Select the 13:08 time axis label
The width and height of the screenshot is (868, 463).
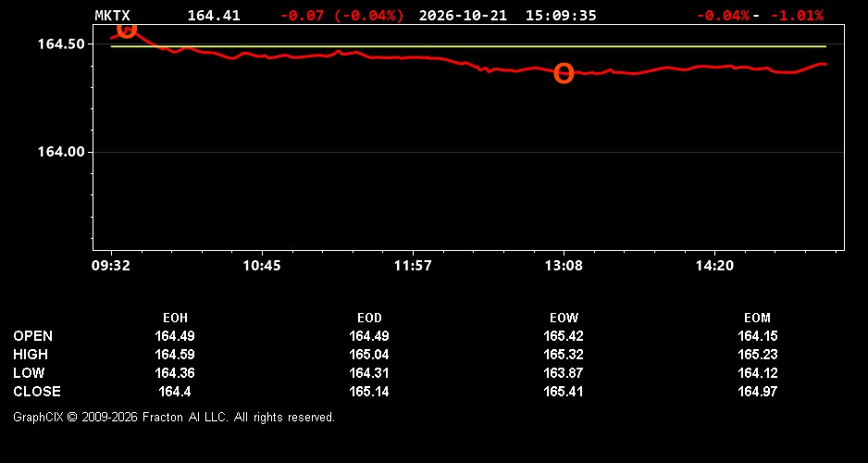[564, 266]
